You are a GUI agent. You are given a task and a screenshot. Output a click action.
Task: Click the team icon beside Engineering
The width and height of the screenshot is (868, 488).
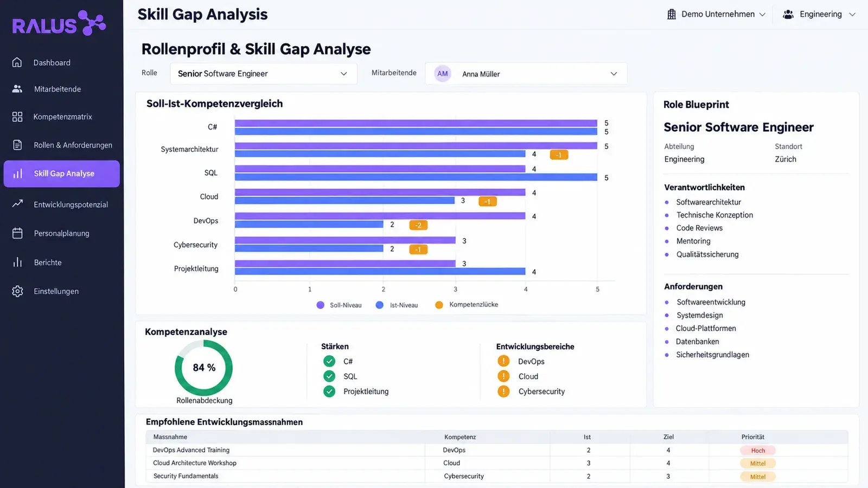788,14
